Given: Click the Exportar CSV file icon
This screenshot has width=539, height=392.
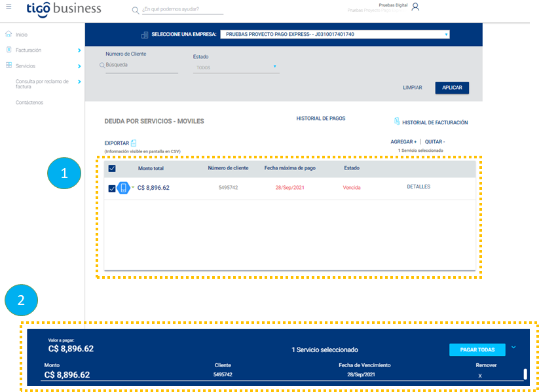Looking at the screenshot, I should pyautogui.click(x=134, y=143).
